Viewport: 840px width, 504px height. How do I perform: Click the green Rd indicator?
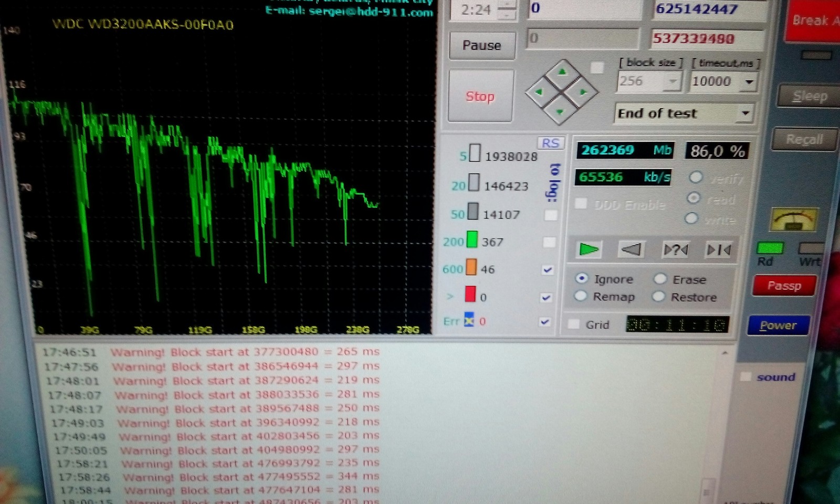[x=770, y=248]
